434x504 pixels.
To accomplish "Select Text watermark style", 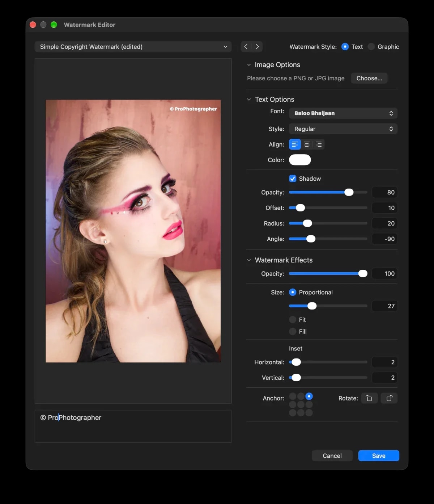I will coord(345,47).
